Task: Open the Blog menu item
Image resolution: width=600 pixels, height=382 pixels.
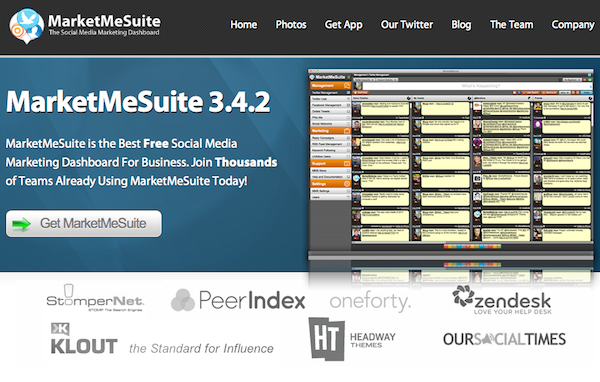Action: [x=461, y=25]
